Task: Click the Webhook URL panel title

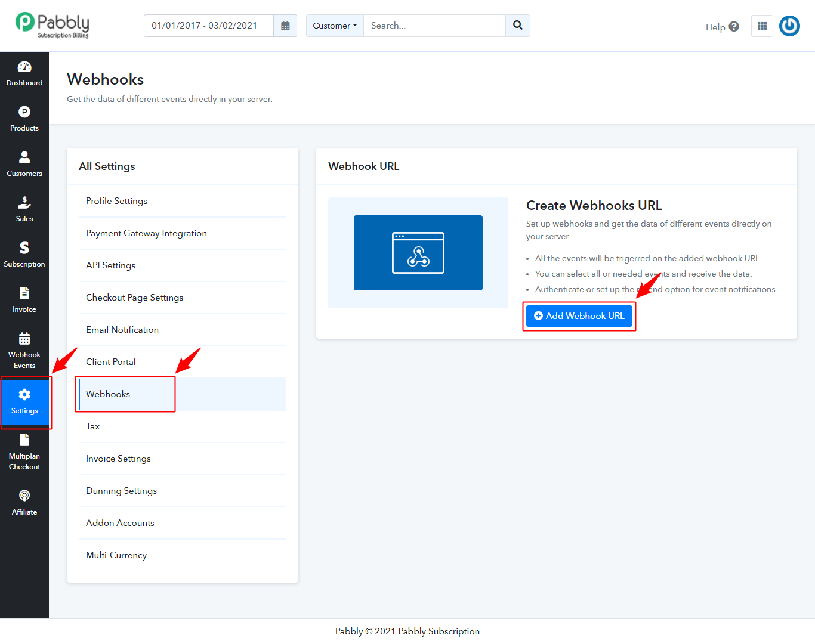Action: click(x=364, y=166)
